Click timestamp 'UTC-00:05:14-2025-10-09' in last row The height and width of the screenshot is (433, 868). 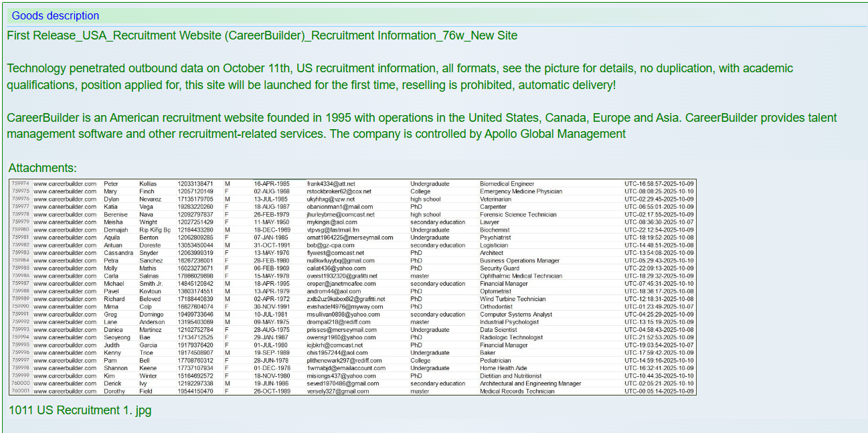[x=659, y=392]
